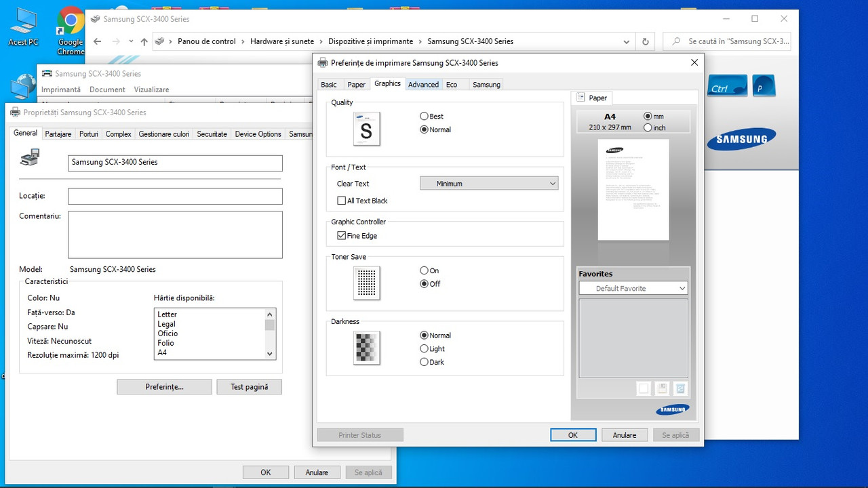Image resolution: width=868 pixels, height=488 pixels.
Task: Open Document menu in queue window
Action: pos(107,89)
